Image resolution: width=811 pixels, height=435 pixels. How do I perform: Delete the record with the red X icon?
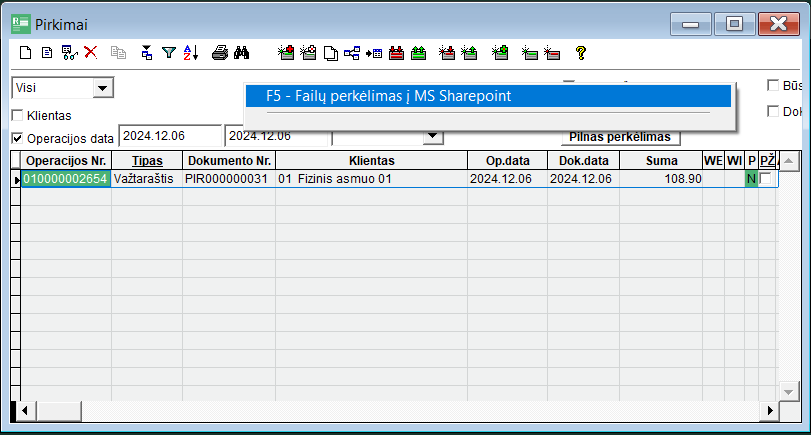click(91, 52)
